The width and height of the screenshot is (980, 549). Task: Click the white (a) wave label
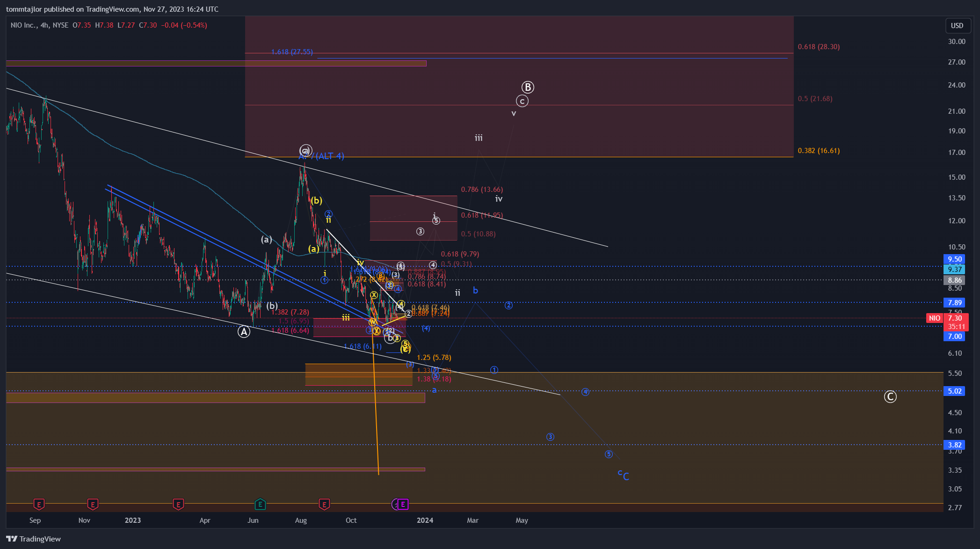266,239
